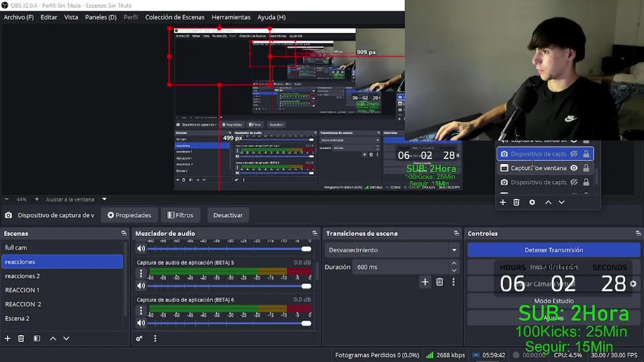Click the camera icon beside the source name bar

(x=9, y=215)
